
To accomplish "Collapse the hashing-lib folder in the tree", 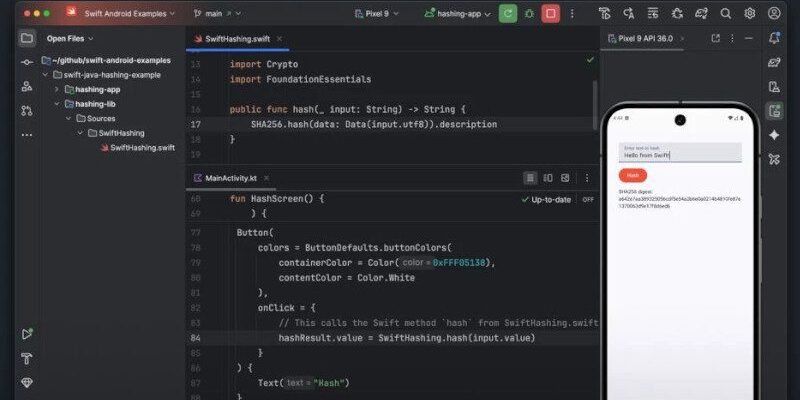I will tap(55, 103).
